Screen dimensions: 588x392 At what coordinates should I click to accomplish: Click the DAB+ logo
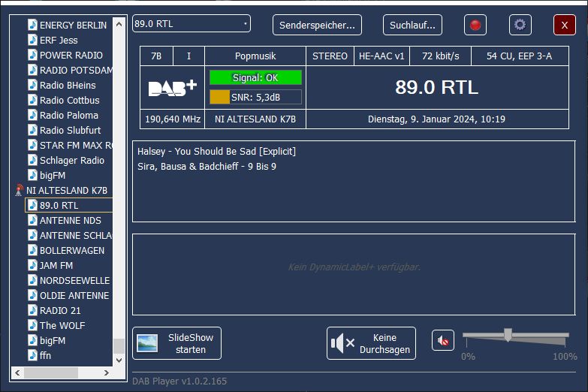(x=172, y=88)
